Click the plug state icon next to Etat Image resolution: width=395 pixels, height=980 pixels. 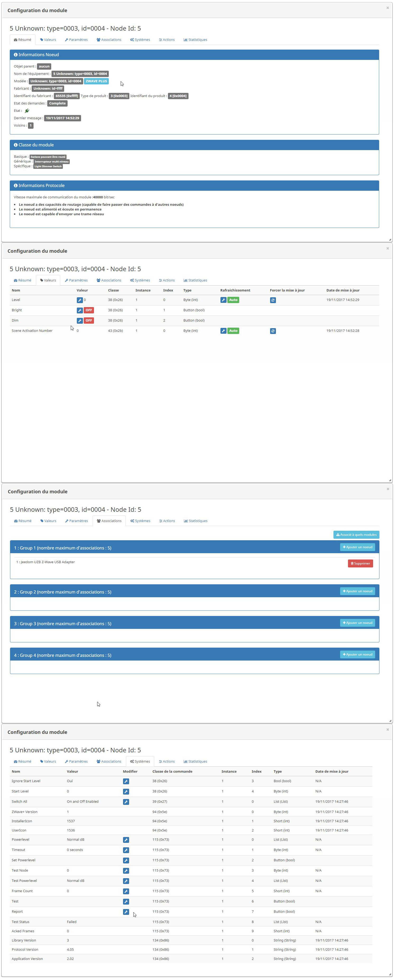click(x=27, y=111)
